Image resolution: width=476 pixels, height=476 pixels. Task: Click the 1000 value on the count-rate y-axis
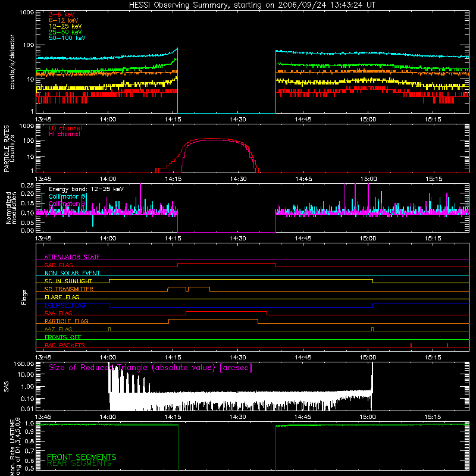pyautogui.click(x=26, y=12)
